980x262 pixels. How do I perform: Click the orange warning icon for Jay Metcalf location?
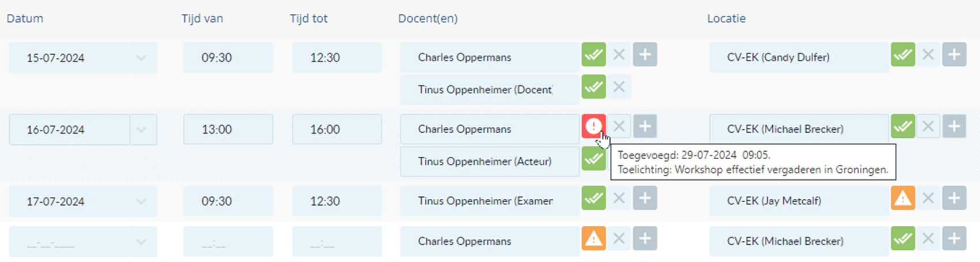tap(903, 198)
